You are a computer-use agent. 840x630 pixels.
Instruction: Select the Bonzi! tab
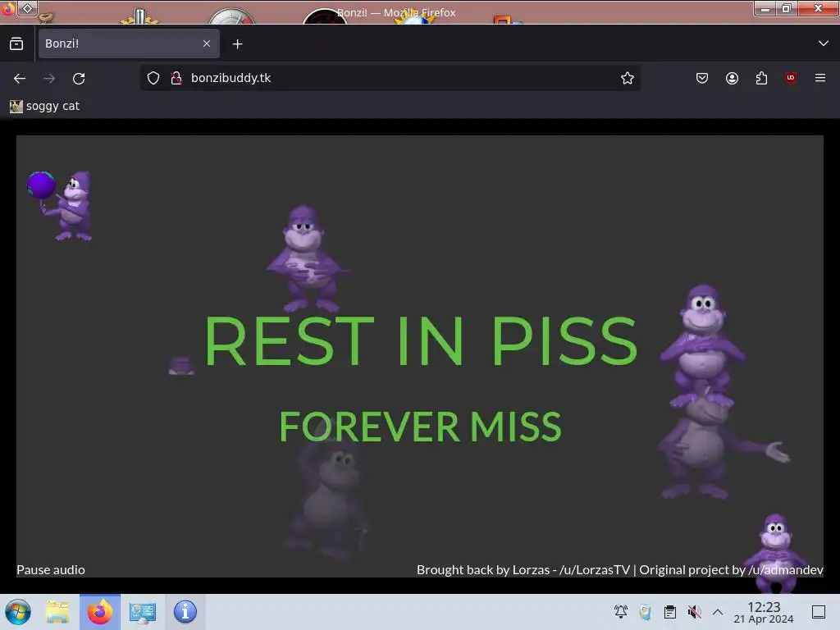[129, 43]
